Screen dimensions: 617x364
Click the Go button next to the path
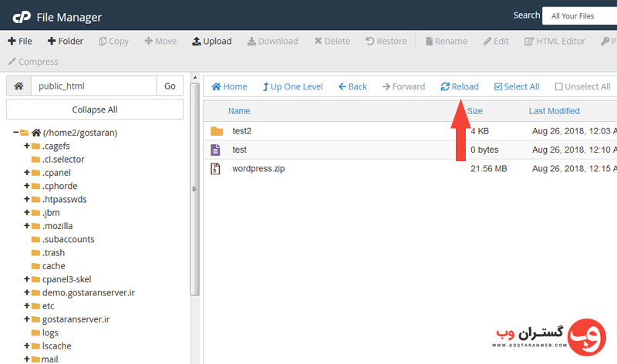point(170,86)
